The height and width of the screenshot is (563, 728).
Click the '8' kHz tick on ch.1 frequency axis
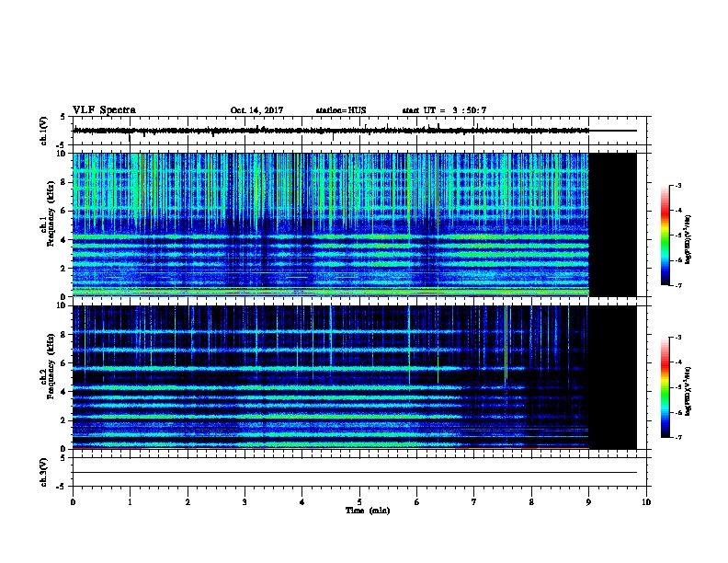(x=64, y=182)
